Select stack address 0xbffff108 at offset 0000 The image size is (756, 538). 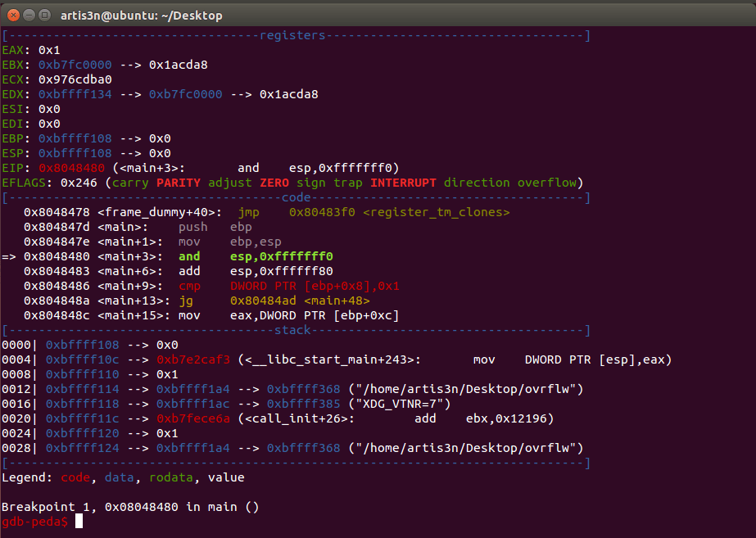click(x=83, y=346)
